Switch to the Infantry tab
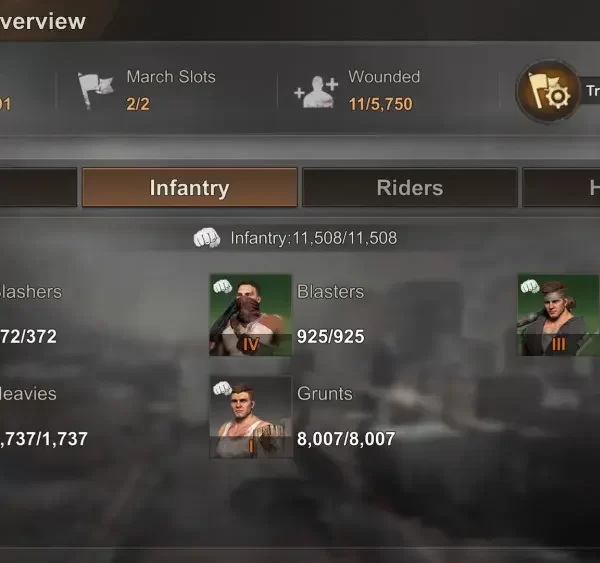Image resolution: width=600 pixels, height=563 pixels. click(190, 188)
